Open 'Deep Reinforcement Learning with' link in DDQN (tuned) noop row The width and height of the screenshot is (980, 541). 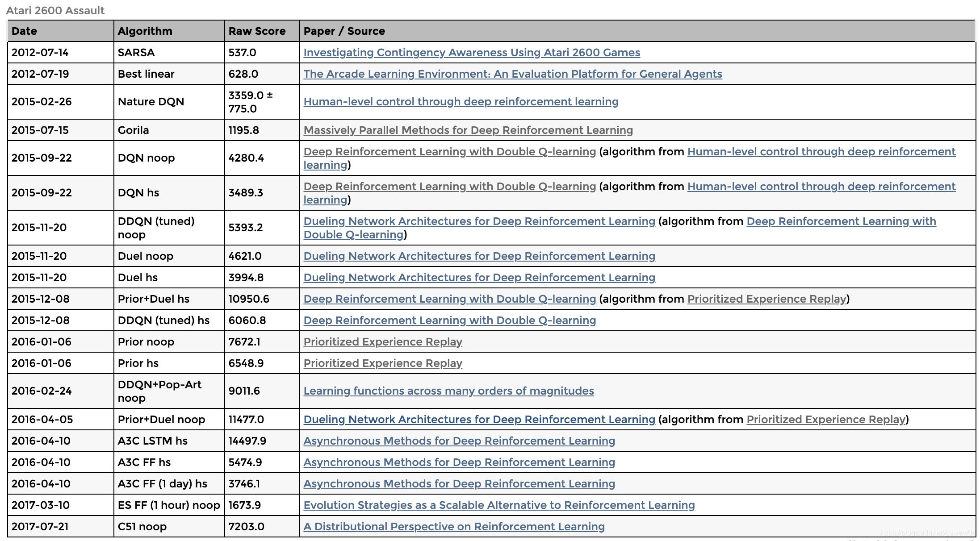(841, 221)
